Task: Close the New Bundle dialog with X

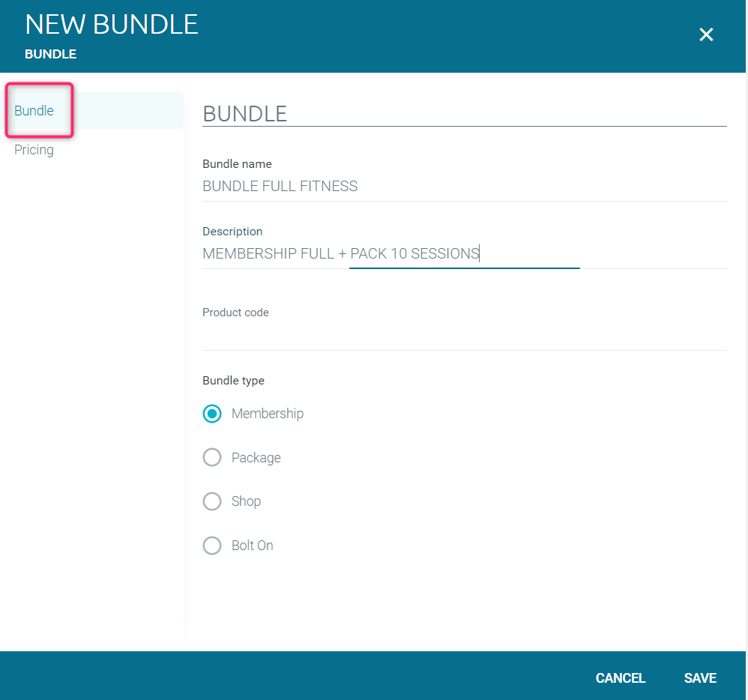Action: click(706, 34)
